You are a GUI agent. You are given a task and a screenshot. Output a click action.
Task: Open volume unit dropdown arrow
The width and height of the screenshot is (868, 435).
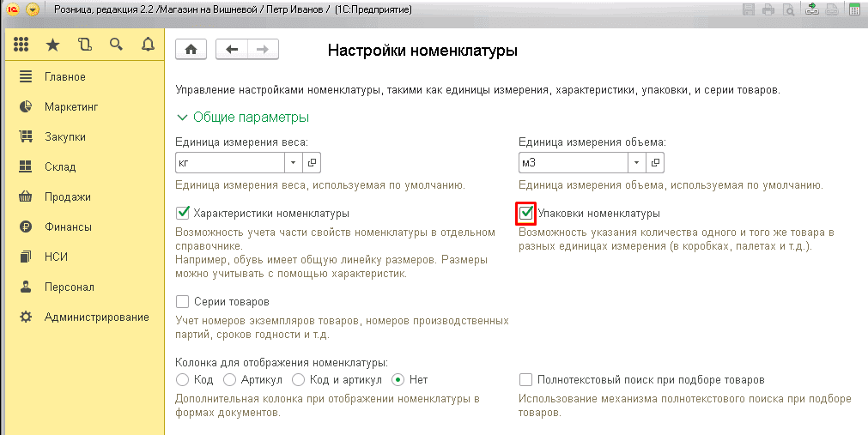pos(636,162)
